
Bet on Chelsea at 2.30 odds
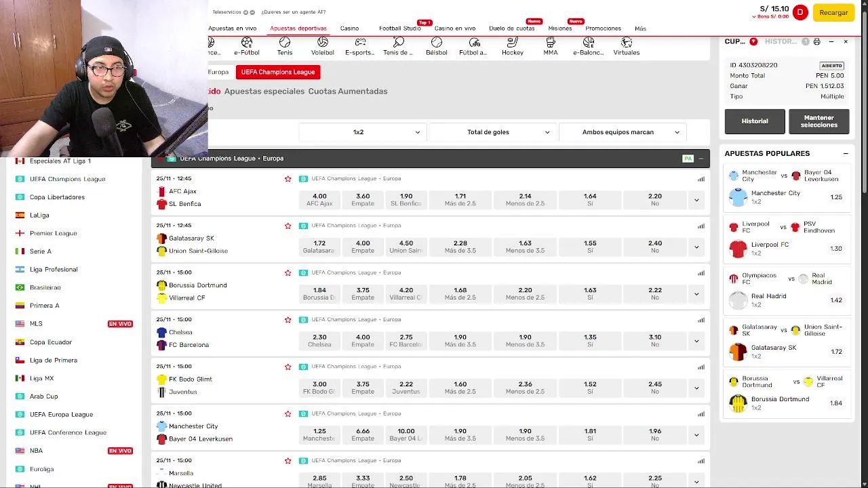[x=319, y=341]
